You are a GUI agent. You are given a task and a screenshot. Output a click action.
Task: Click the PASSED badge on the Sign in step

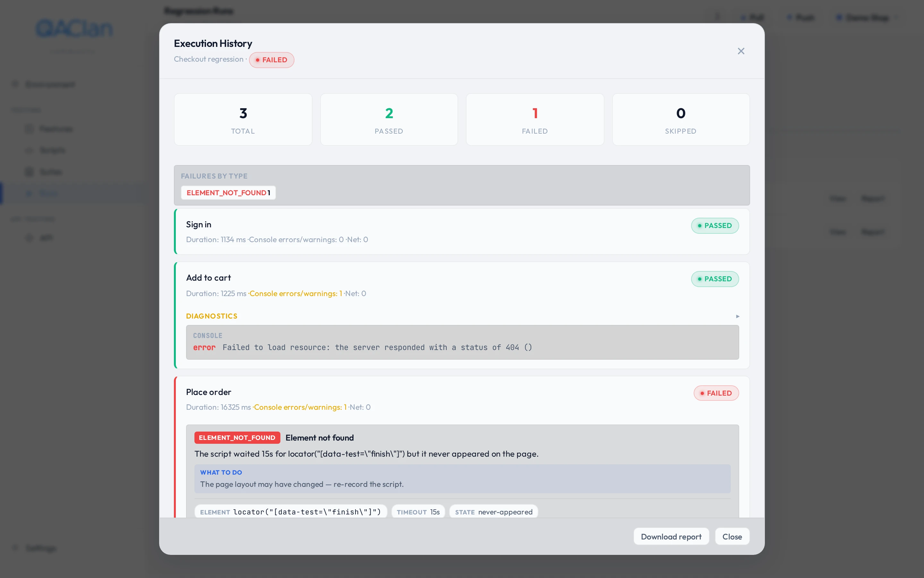point(715,225)
